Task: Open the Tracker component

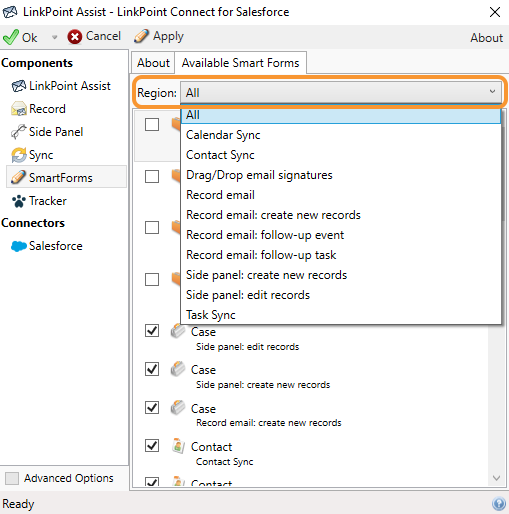Action: [x=48, y=201]
